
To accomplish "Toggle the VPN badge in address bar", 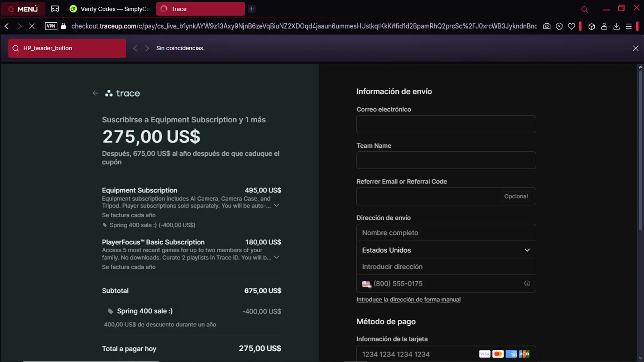I will tap(51, 26).
